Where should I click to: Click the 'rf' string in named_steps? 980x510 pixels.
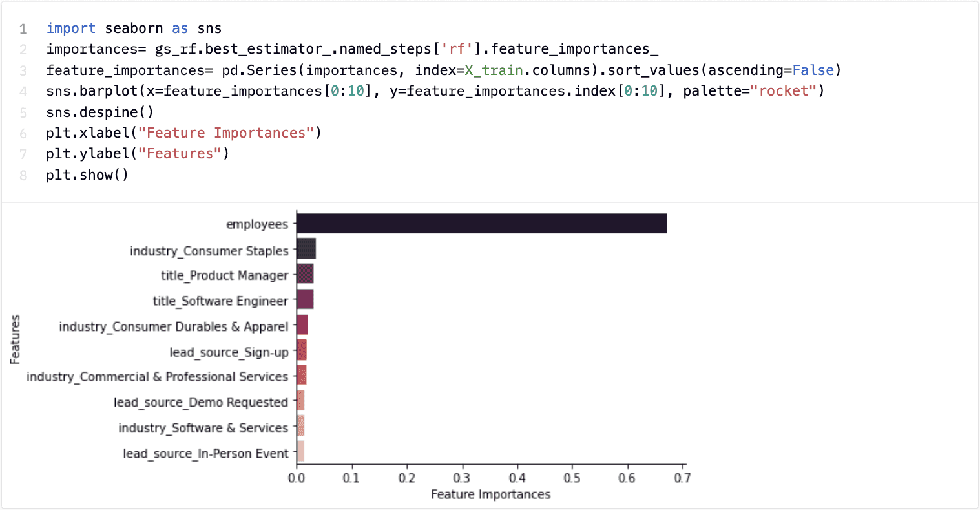pos(457,49)
